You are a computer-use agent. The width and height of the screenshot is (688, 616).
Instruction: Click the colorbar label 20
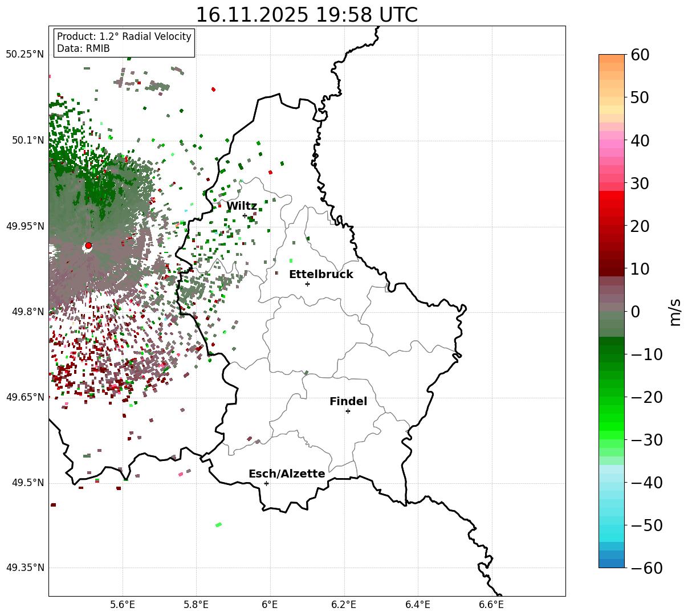pos(639,226)
